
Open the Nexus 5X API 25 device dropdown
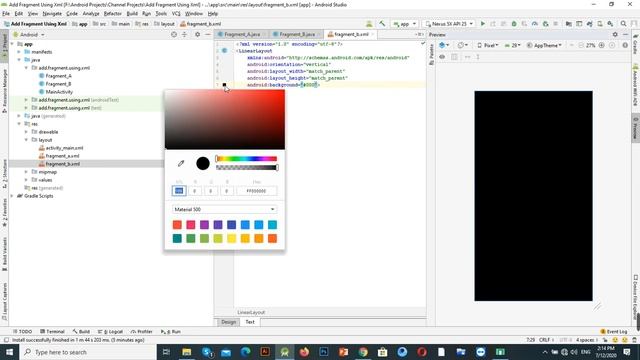pos(449,24)
